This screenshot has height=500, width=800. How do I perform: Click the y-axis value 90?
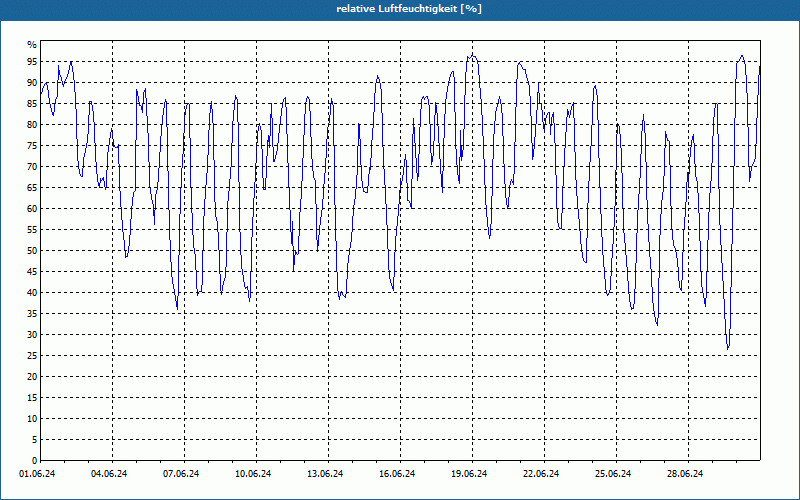tap(32, 83)
